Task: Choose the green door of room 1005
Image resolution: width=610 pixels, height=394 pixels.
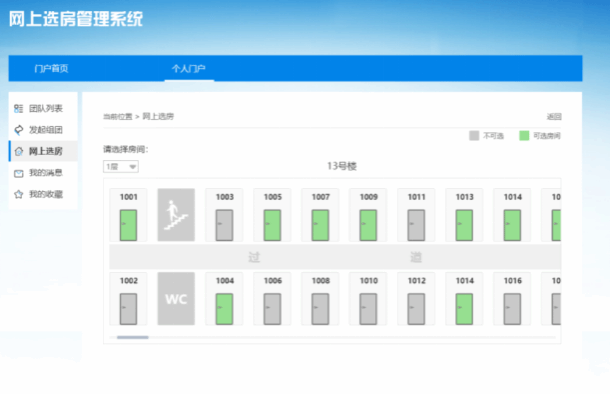Action: pos(272,225)
